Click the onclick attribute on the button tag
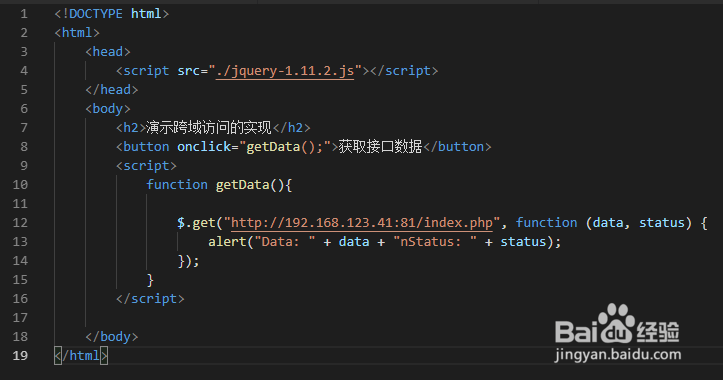 [204, 147]
